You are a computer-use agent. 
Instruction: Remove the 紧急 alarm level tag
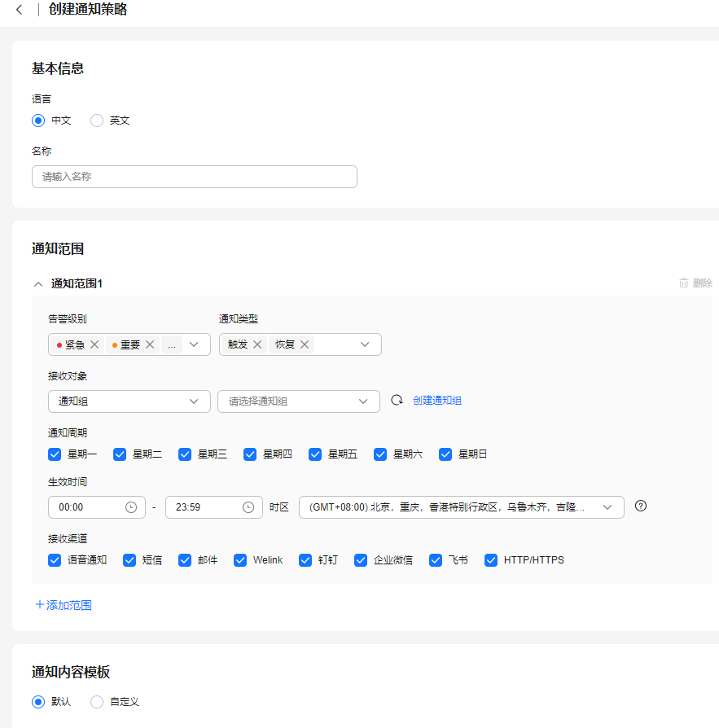tap(94, 344)
